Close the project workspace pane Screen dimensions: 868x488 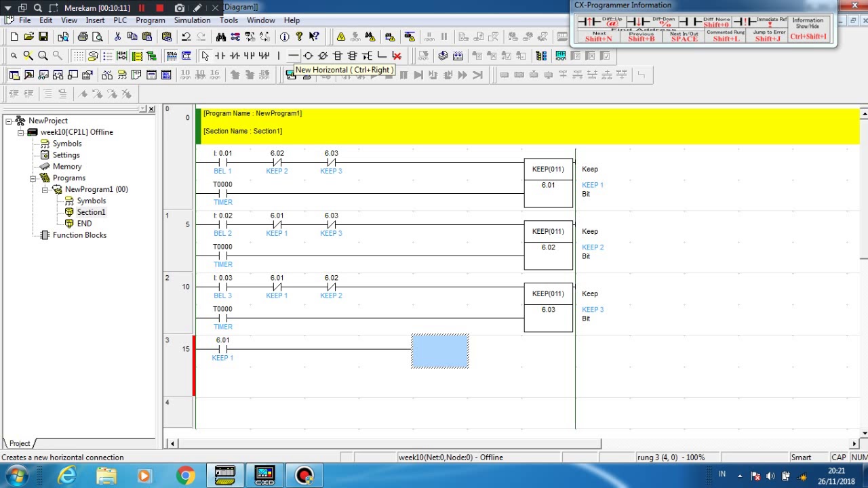click(151, 109)
